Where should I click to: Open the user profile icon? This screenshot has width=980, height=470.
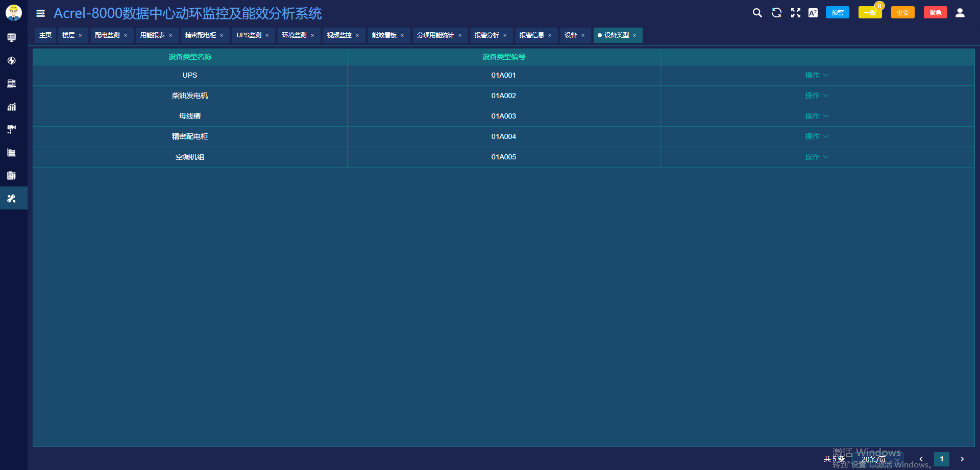(x=960, y=13)
